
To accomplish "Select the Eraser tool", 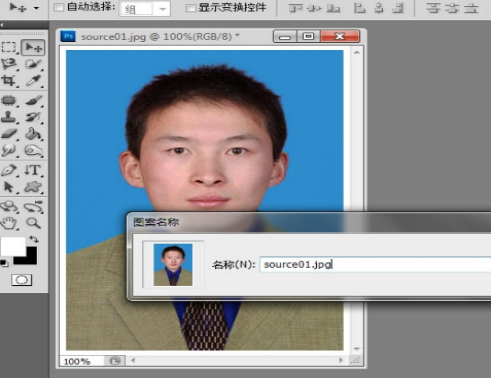I will 9,134.
